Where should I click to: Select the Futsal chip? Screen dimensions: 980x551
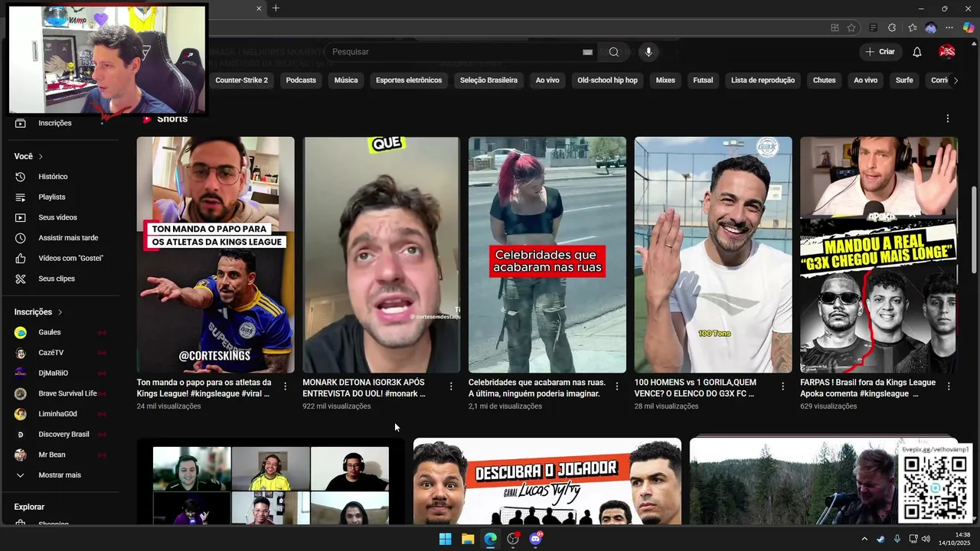tap(703, 80)
